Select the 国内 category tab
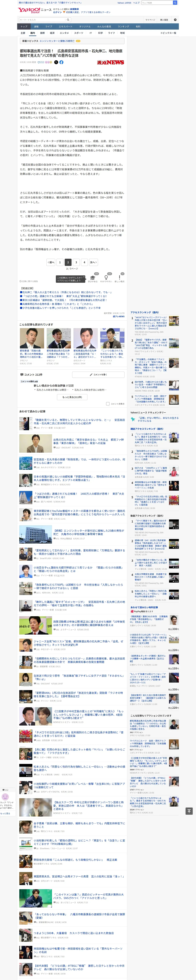Screen dimensions: 196x980 tap(33, 33)
